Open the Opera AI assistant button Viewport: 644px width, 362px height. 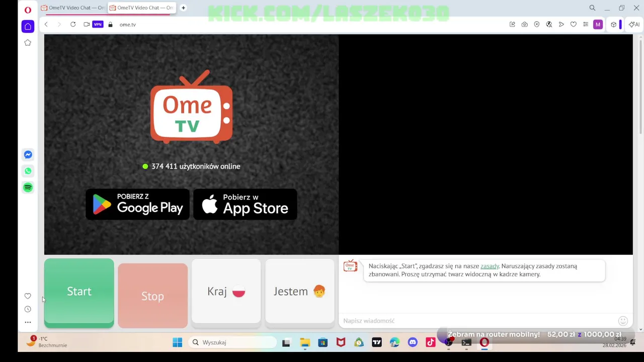[634, 24]
